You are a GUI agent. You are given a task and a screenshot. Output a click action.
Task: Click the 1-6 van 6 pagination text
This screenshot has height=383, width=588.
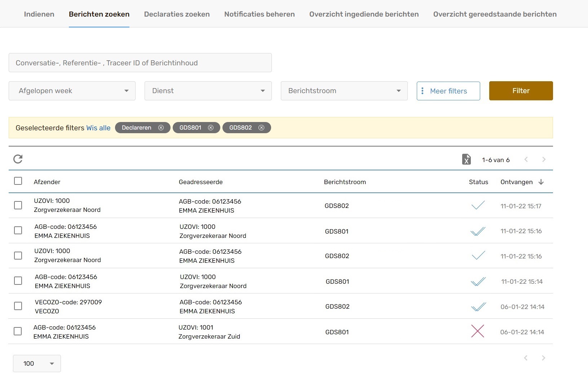point(496,160)
